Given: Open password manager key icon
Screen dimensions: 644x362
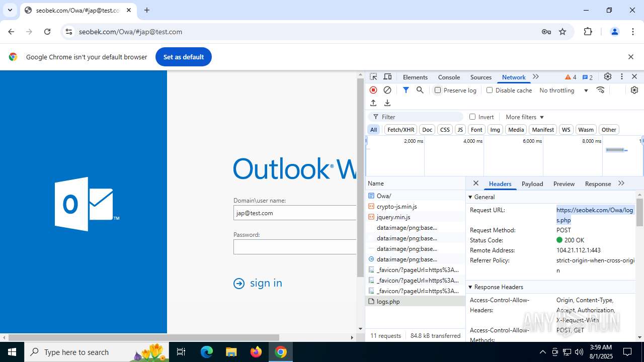Looking at the screenshot, I should tap(546, 32).
